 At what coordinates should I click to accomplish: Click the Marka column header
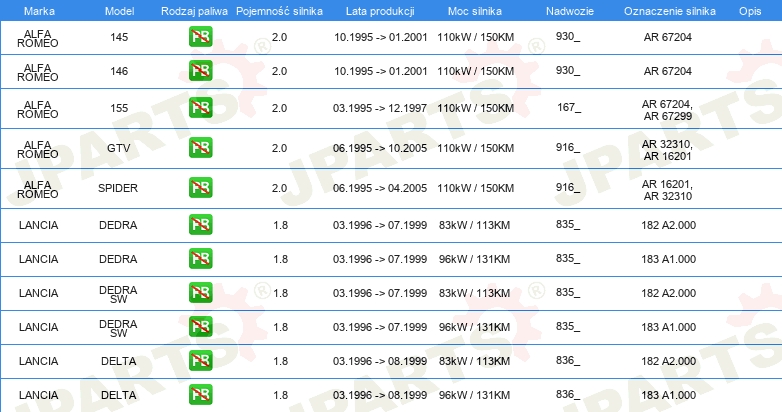39,11
